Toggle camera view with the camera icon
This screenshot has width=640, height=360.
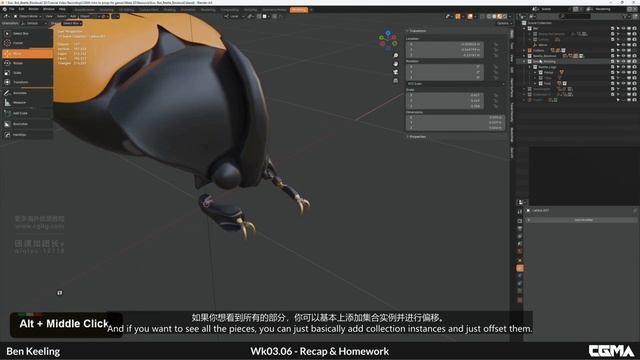pos(396,72)
